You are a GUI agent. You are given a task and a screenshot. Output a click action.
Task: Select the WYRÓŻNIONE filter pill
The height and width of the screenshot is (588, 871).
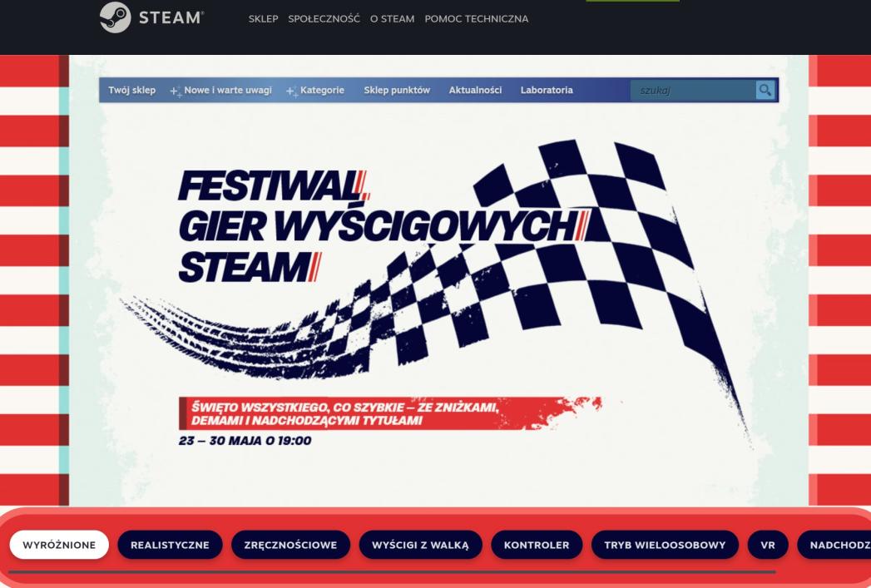click(60, 545)
